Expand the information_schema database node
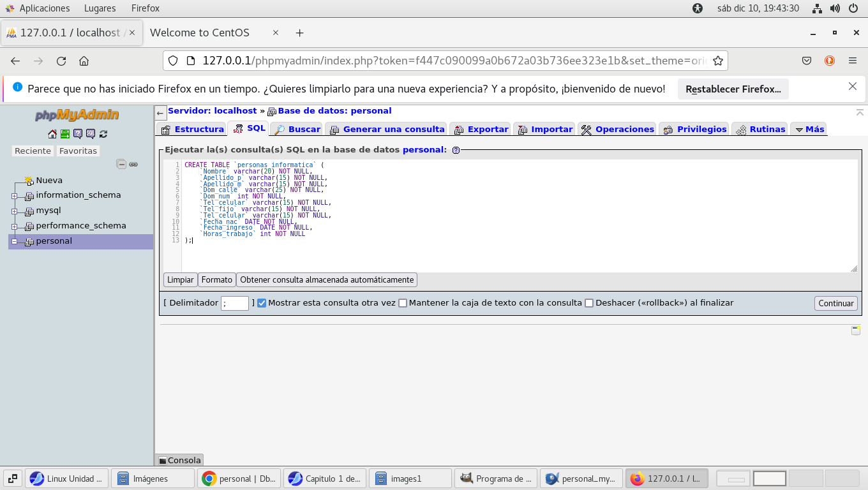This screenshot has width=868, height=490. (x=14, y=196)
